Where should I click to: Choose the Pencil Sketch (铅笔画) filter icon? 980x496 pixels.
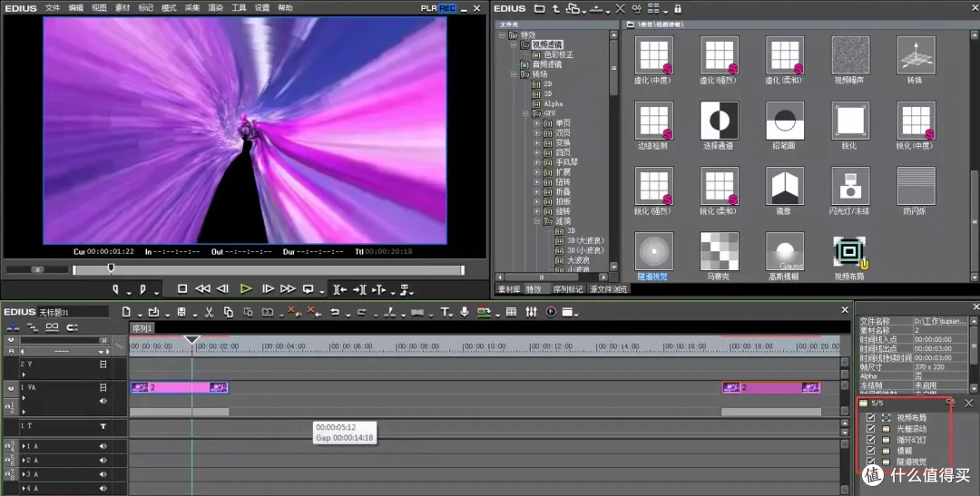[x=784, y=121]
